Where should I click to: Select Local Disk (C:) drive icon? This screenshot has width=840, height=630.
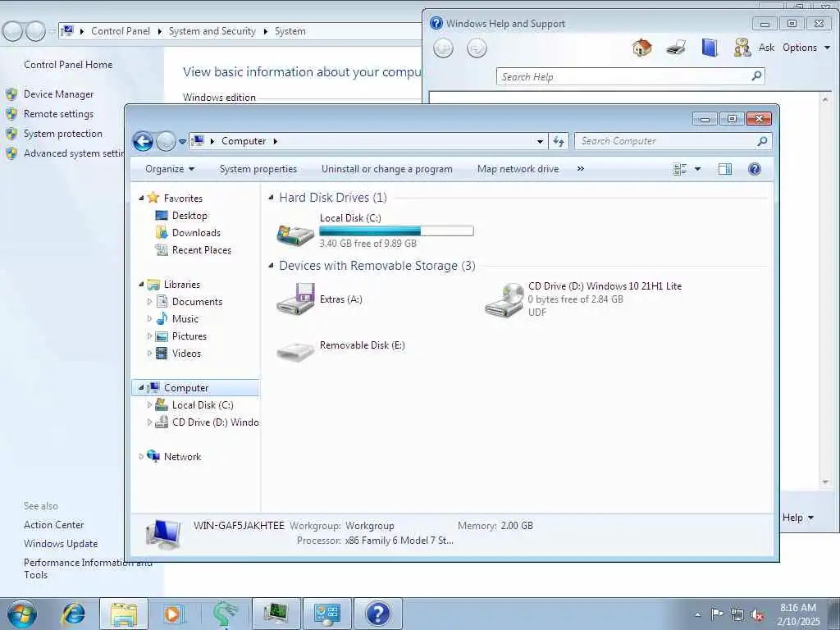coord(295,234)
